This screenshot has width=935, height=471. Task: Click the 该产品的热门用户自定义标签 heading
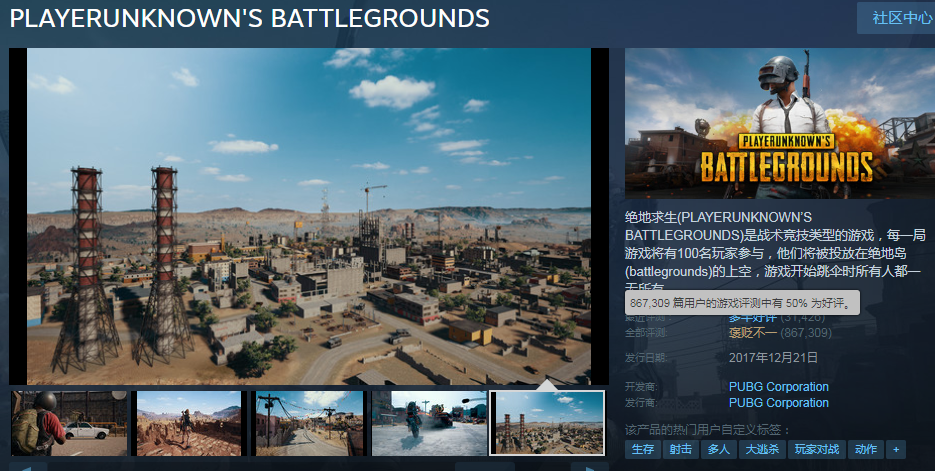coord(707,430)
